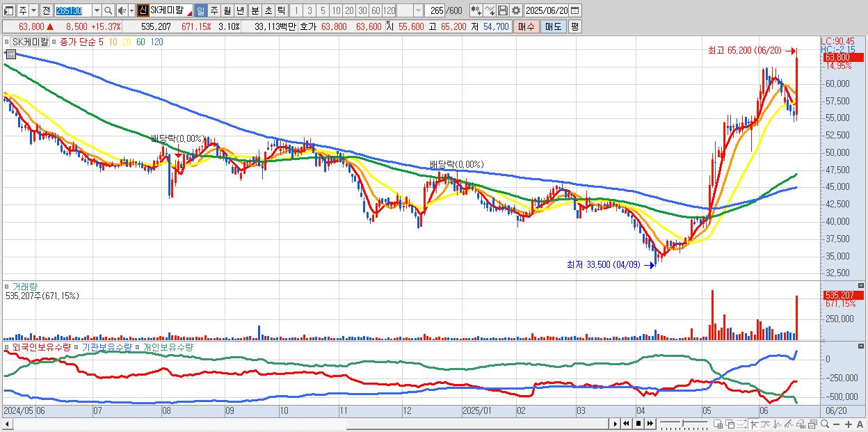Click the chart magnifier zoom icon
This screenshot has height=432, width=868.
click(825, 424)
